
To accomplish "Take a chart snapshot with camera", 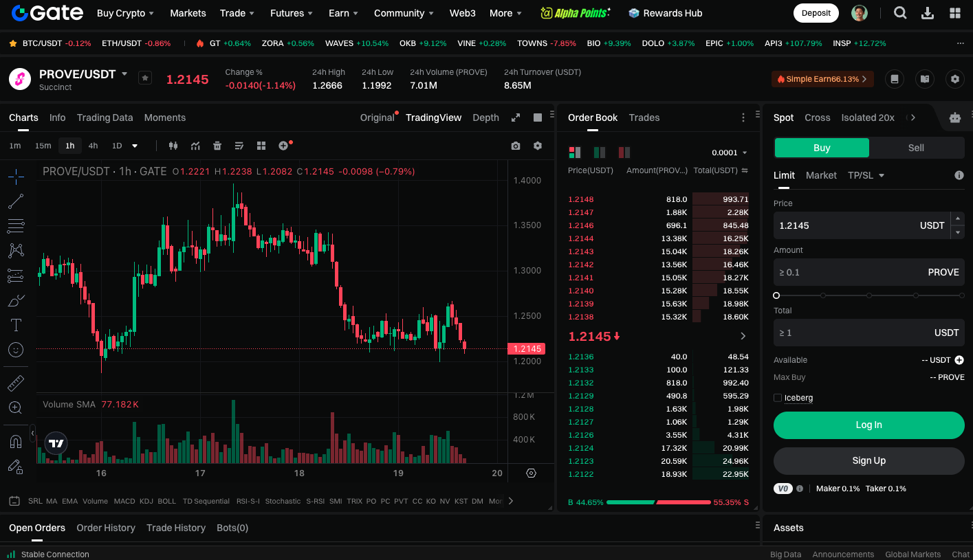I will coord(516,146).
